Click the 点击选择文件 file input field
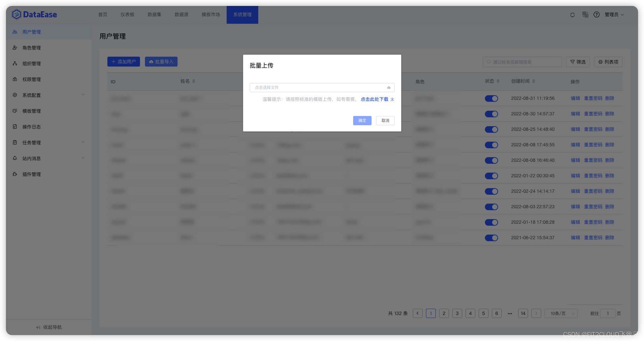This screenshot has height=341, width=644. click(322, 88)
